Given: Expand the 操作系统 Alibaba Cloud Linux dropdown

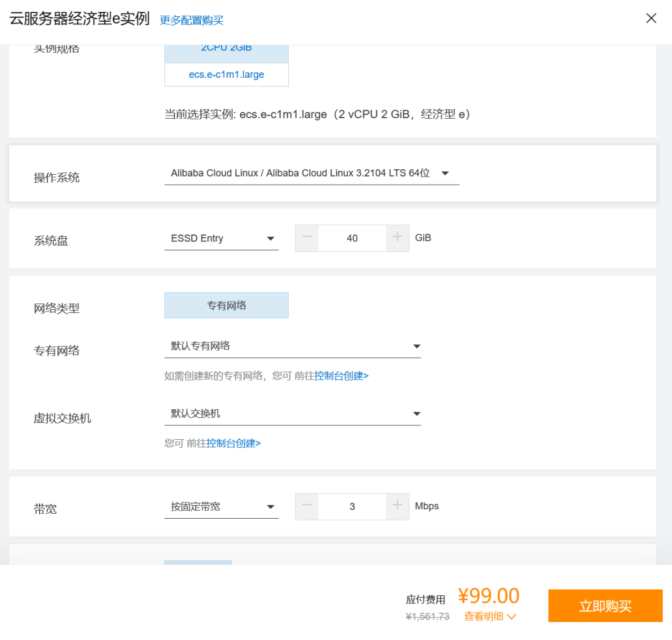Looking at the screenshot, I should (x=312, y=173).
